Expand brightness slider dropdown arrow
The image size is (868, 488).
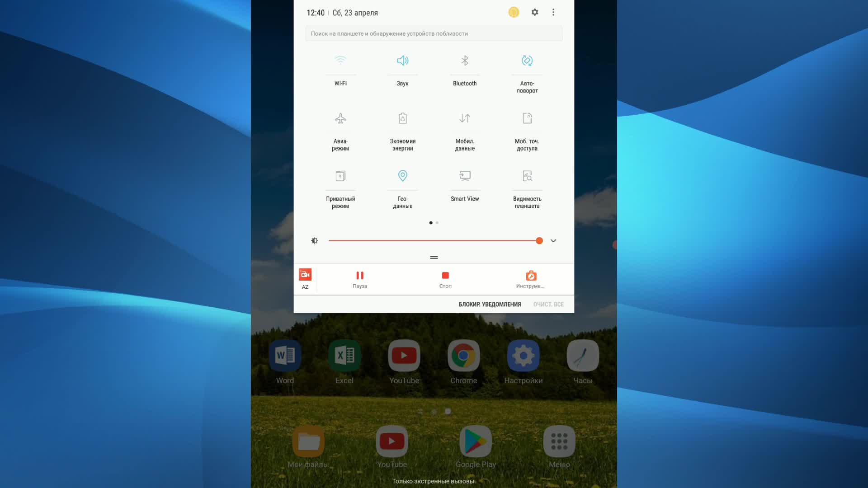tap(553, 240)
